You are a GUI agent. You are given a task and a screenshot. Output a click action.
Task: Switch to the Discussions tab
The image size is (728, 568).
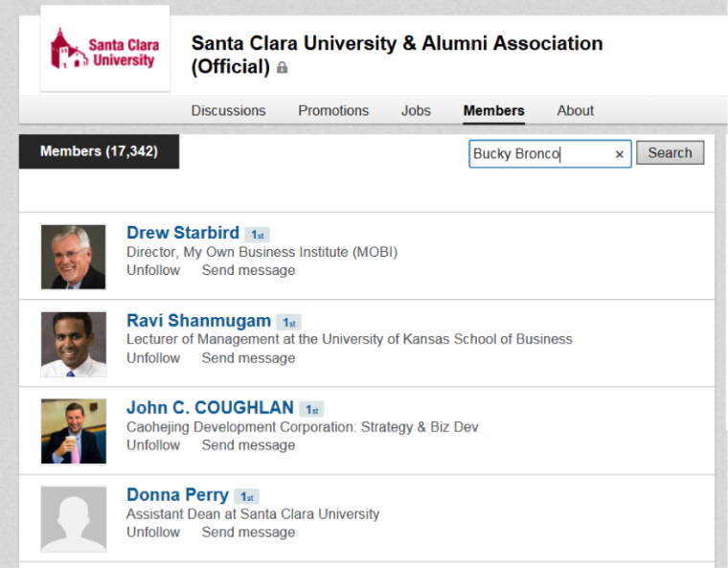click(x=228, y=110)
